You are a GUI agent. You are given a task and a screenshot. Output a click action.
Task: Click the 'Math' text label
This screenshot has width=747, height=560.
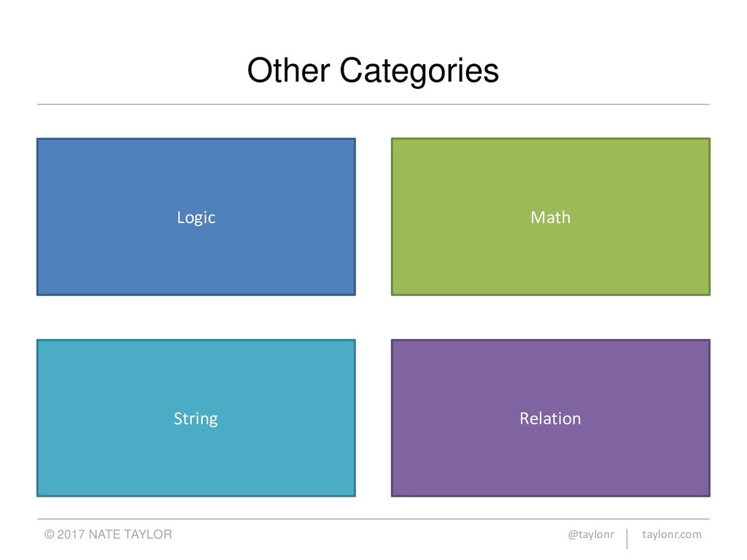click(x=550, y=217)
